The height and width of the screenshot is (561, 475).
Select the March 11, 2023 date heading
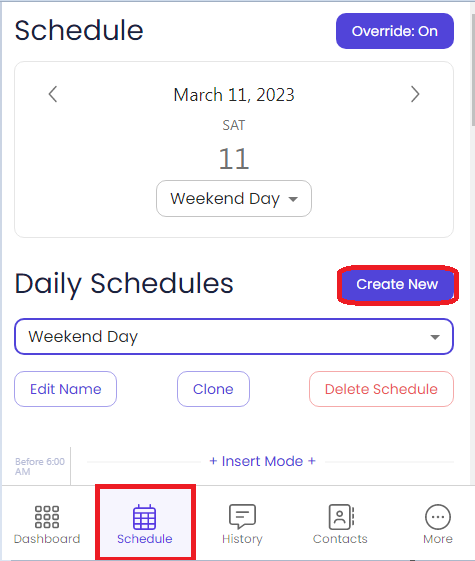(x=234, y=95)
